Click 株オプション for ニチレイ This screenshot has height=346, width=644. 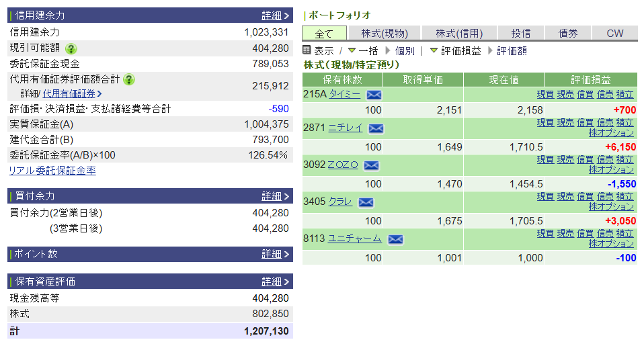pyautogui.click(x=611, y=133)
